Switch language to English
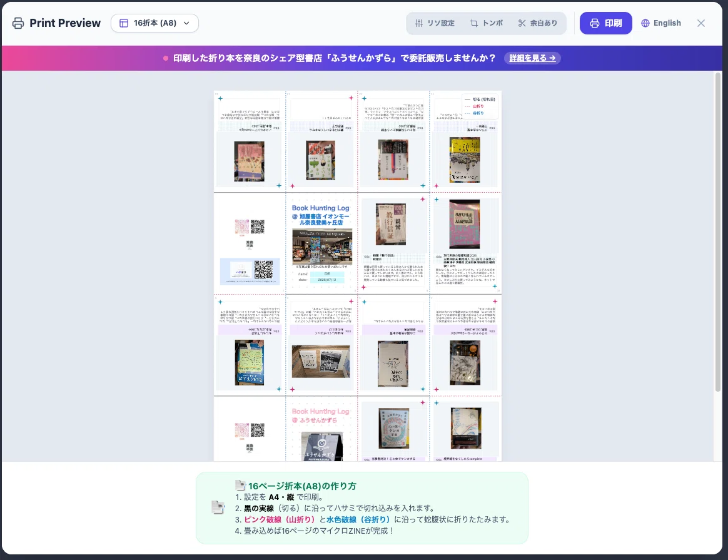The image size is (728, 560). 661,23
